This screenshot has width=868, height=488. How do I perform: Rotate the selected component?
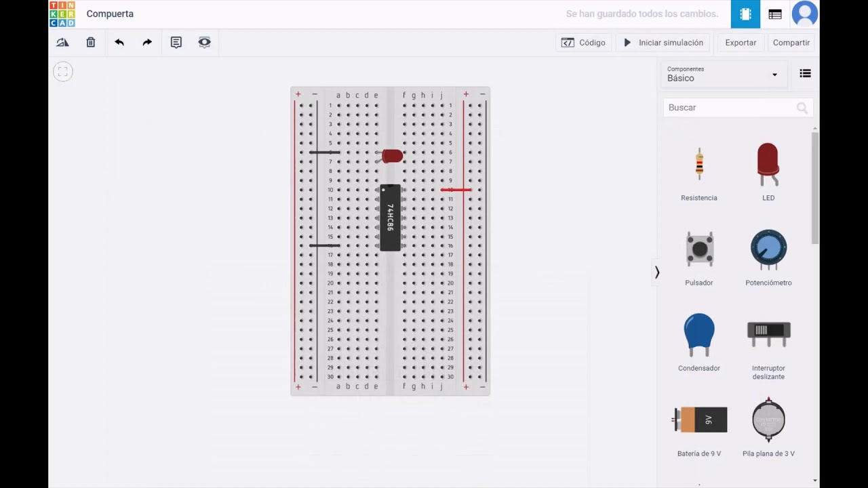tap(62, 42)
